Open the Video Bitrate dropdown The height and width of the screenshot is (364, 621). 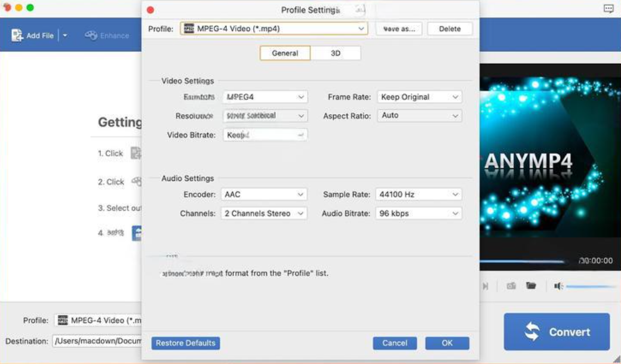tap(265, 135)
